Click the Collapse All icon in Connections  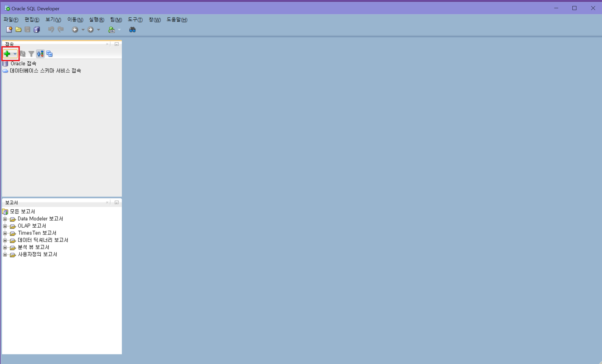point(49,54)
